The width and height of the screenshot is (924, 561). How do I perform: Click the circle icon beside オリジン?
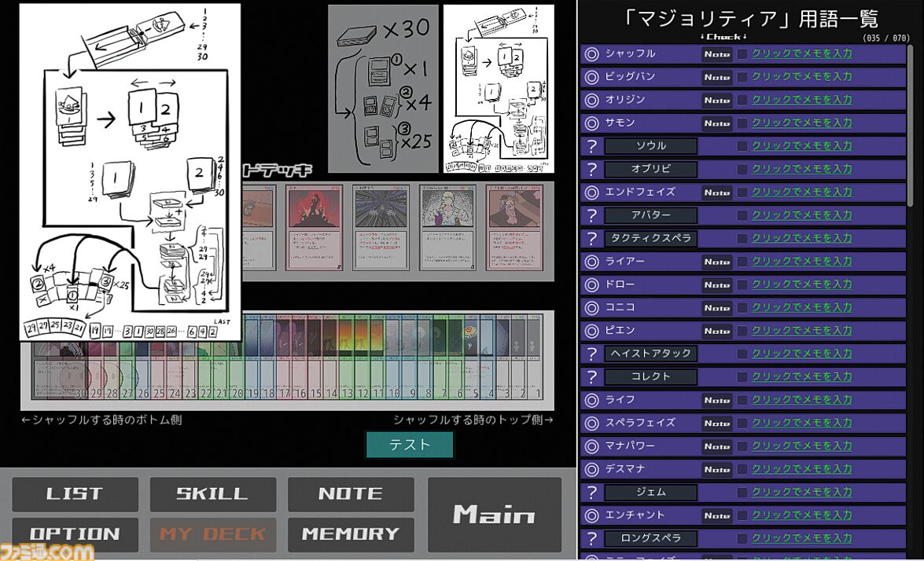point(591,100)
